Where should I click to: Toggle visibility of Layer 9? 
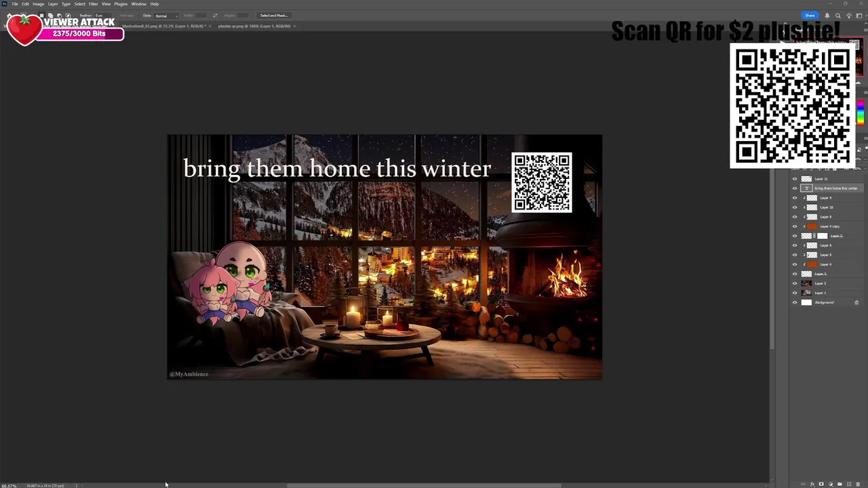795,198
